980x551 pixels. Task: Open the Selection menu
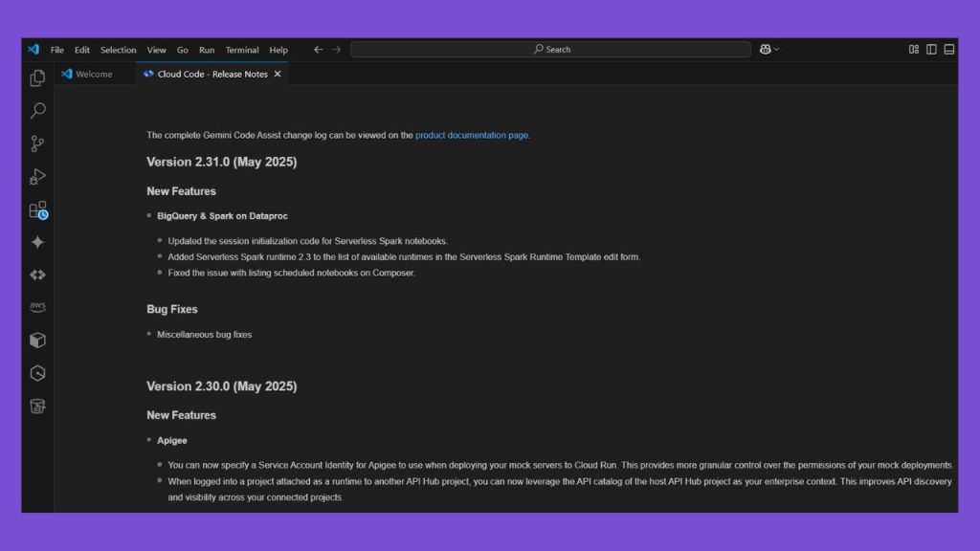(x=118, y=50)
